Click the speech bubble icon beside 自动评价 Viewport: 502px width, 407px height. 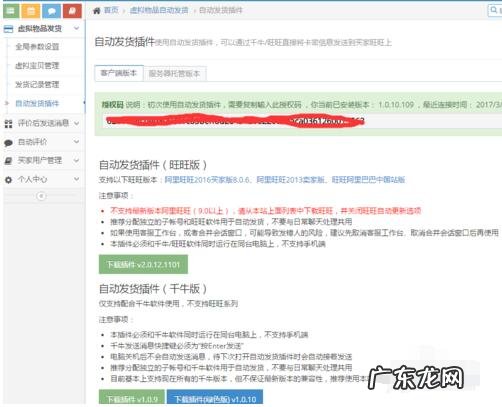[8, 143]
